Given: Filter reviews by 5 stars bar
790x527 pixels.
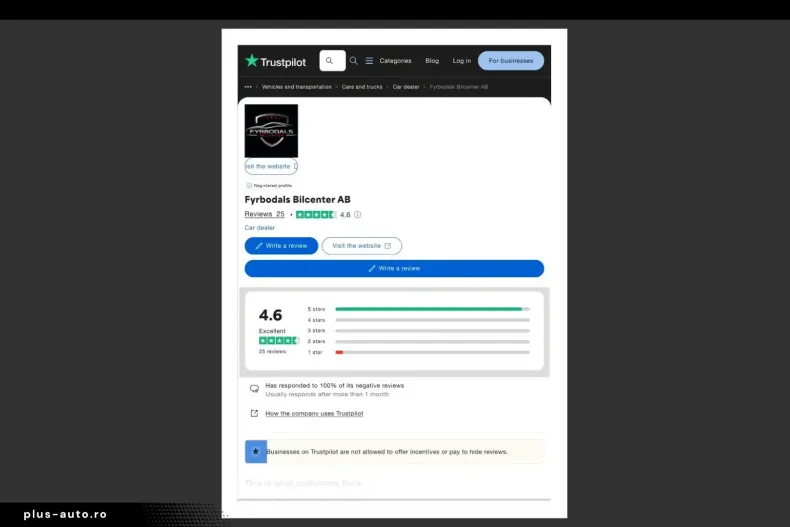Looking at the screenshot, I should (x=432, y=309).
